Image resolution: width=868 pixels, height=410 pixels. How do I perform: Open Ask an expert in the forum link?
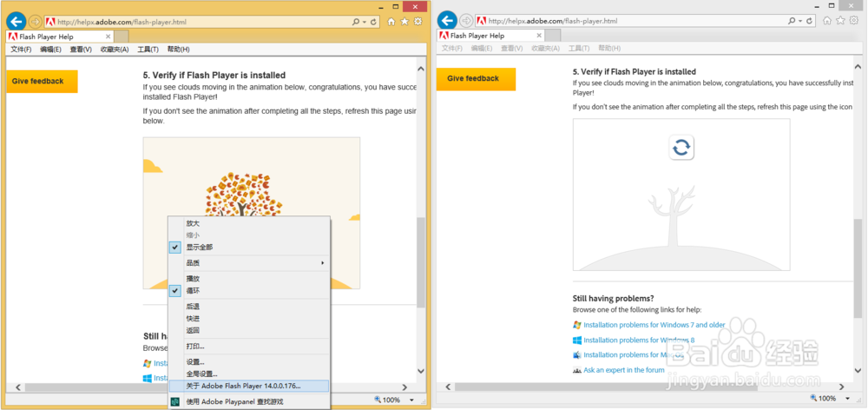click(x=624, y=369)
